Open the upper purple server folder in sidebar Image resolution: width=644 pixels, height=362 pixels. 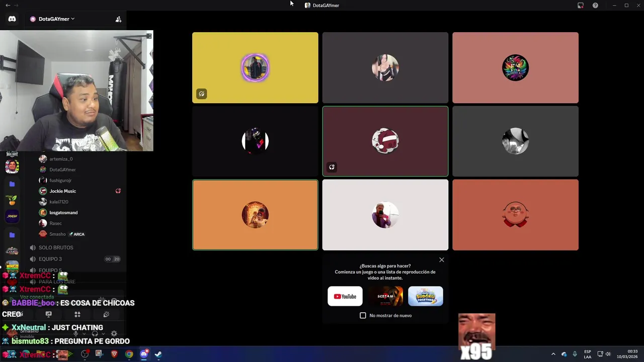(x=12, y=184)
